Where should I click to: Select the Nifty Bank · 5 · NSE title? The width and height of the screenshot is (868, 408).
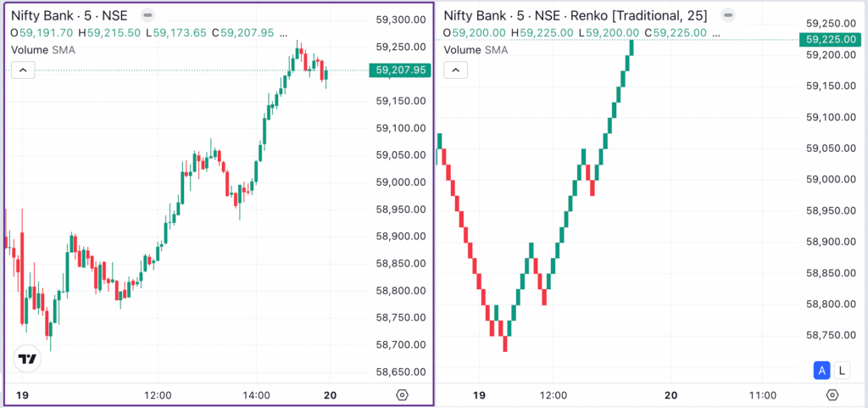pos(68,15)
